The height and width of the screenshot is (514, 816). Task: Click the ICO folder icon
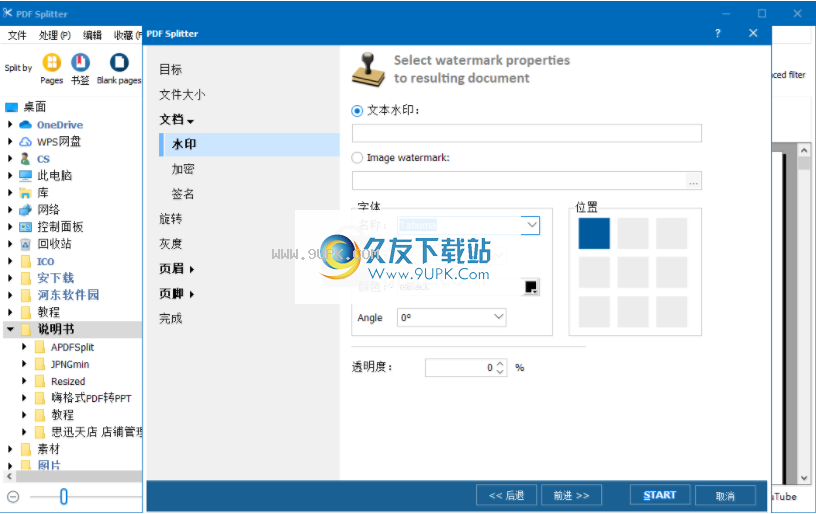pyautogui.click(x=26, y=261)
